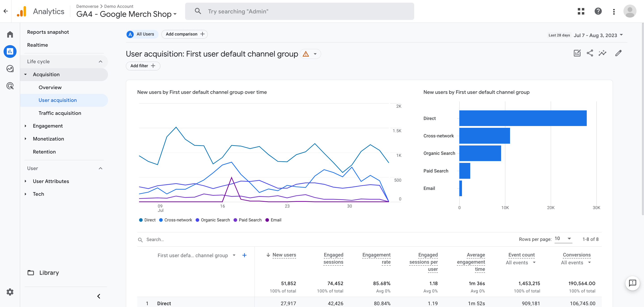Click the Edit comparisons chart icon
The width and height of the screenshot is (644, 307).
[x=577, y=53]
